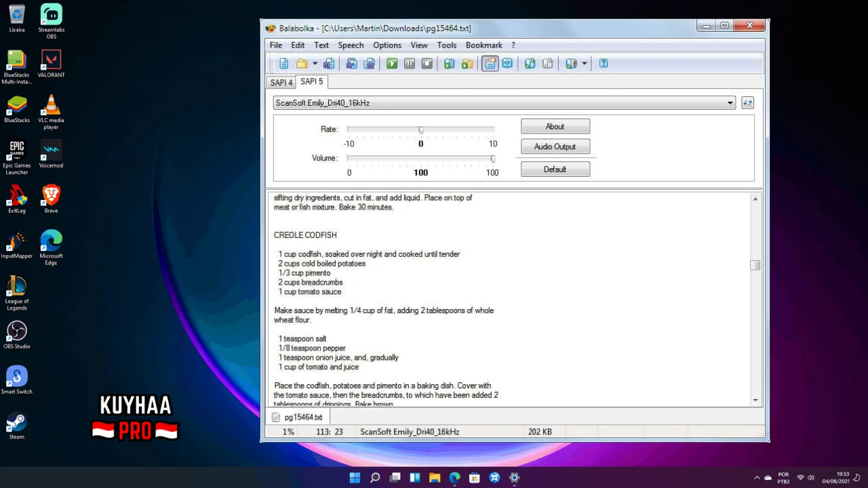Viewport: 868px width, 488px height.
Task: Click the green folder toolbar icon
Action: pos(467,64)
